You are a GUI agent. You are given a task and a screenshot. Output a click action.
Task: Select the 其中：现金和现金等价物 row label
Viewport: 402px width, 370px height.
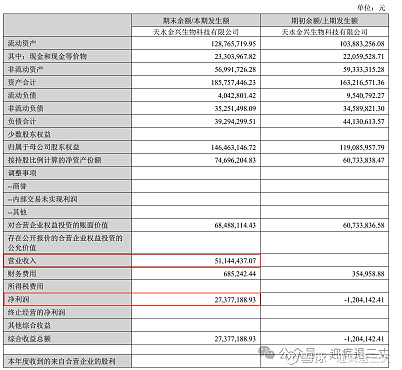[x=47, y=56]
